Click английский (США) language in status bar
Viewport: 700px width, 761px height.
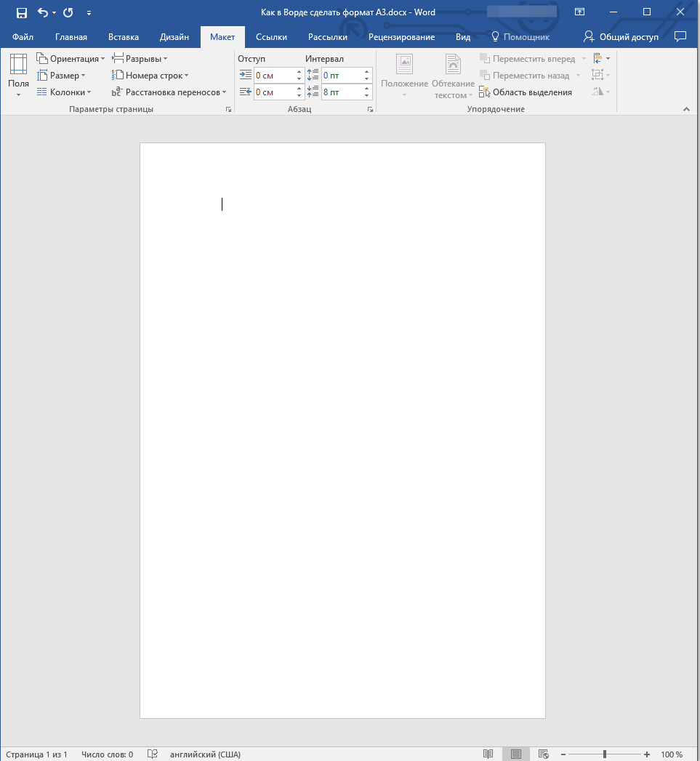[x=204, y=754]
